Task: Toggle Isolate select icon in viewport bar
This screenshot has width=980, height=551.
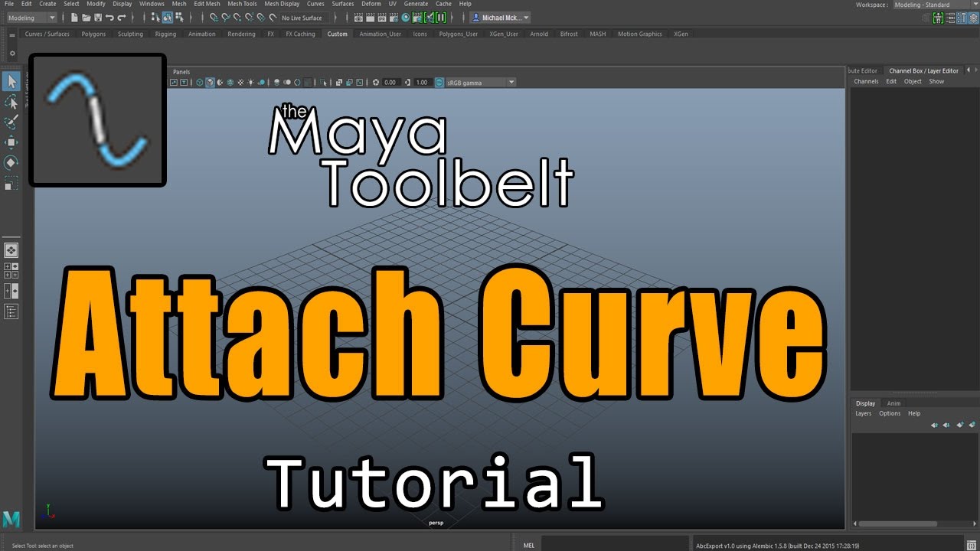Action: coord(324,82)
